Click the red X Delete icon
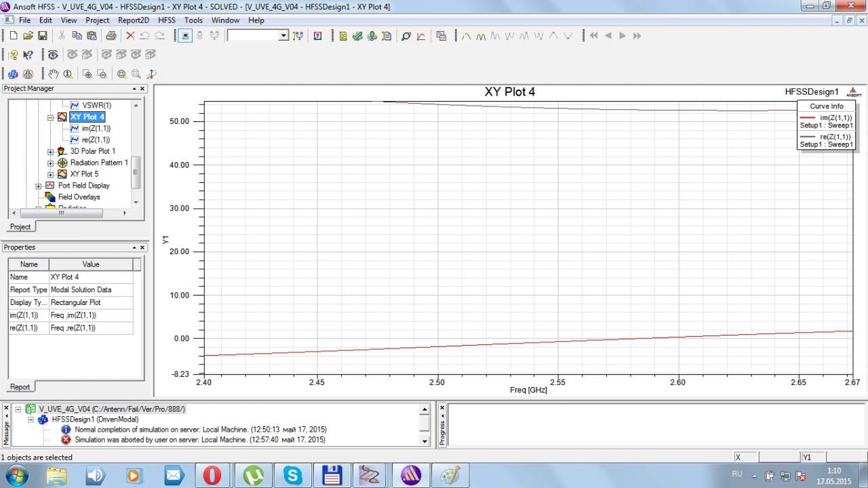Screen dimensions: 868x488 tap(130, 36)
